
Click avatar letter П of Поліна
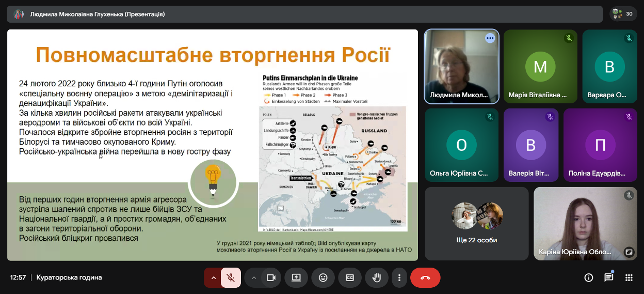pos(600,145)
